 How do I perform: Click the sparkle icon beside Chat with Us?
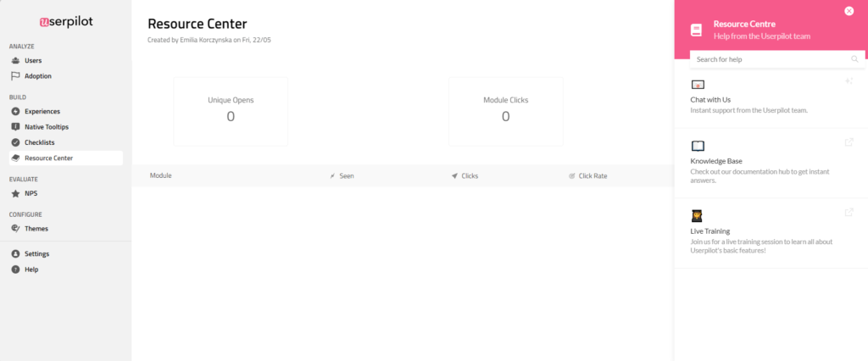click(x=849, y=81)
